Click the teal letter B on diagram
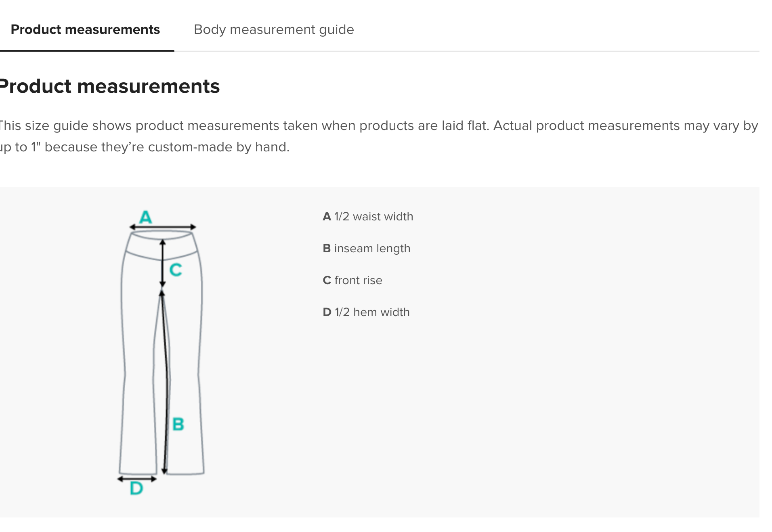 tap(178, 424)
